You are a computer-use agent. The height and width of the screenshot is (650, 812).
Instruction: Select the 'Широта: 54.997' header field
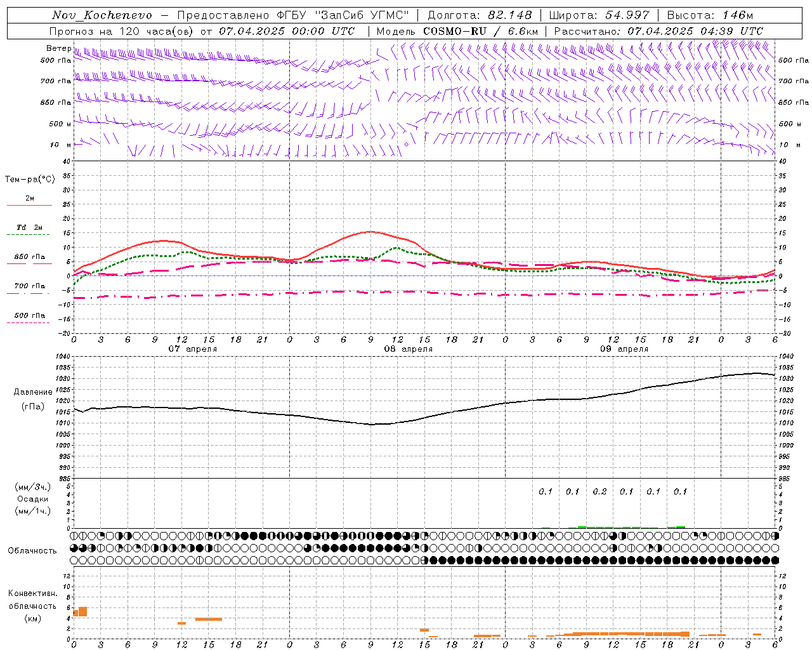[599, 15]
